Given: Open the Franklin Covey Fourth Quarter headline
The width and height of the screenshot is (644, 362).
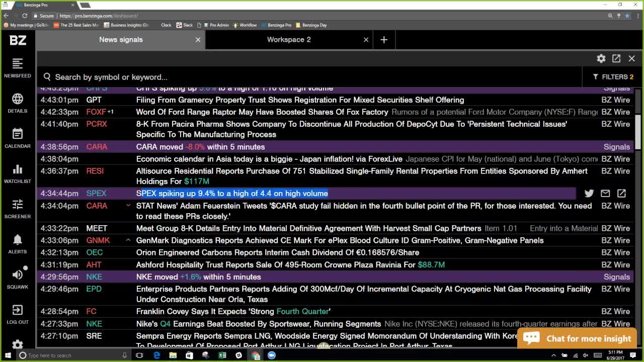Looking at the screenshot, I should (x=233, y=311).
